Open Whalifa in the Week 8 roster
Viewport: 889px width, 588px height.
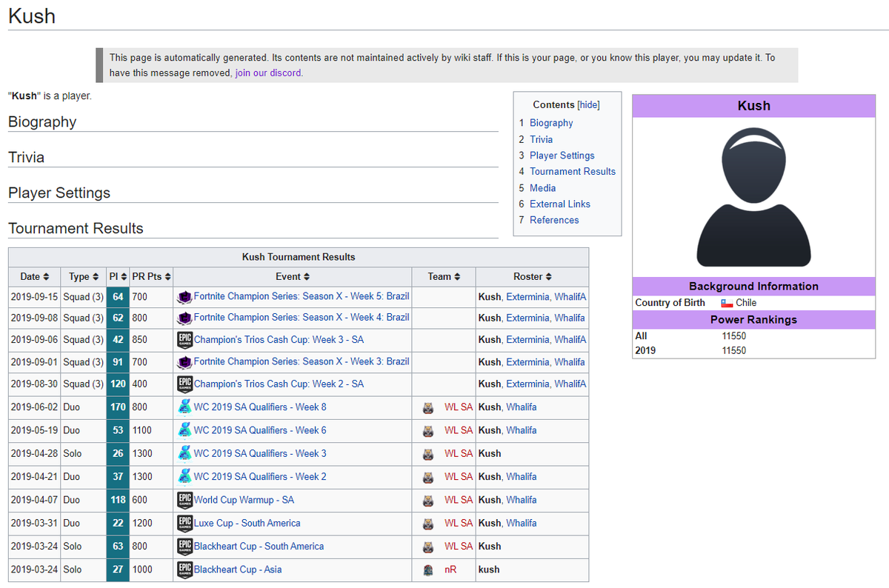522,407
